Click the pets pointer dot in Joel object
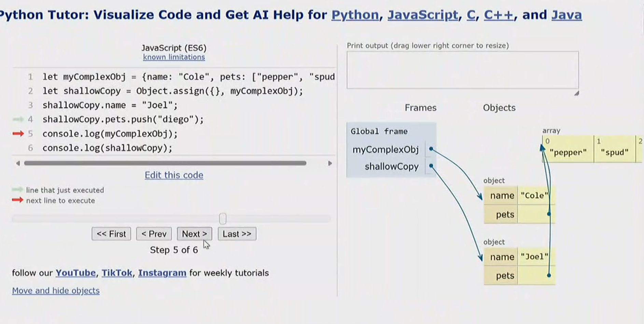The width and height of the screenshot is (644, 324). coord(549,275)
